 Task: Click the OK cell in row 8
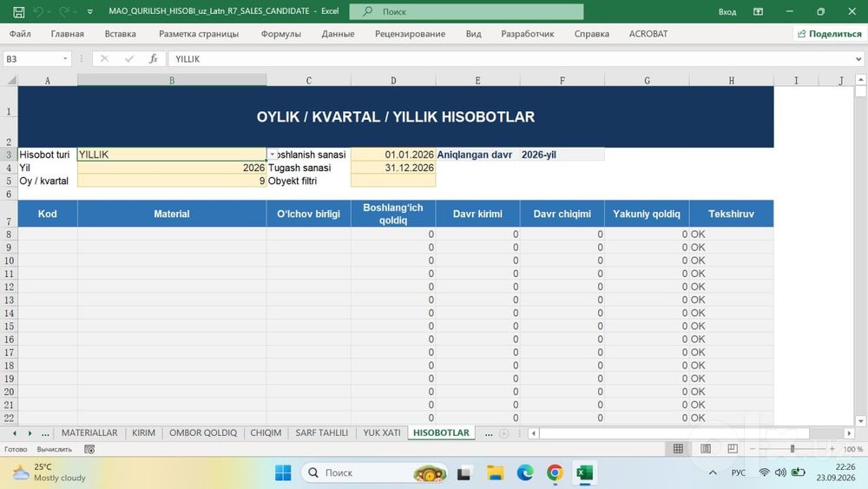pyautogui.click(x=731, y=235)
